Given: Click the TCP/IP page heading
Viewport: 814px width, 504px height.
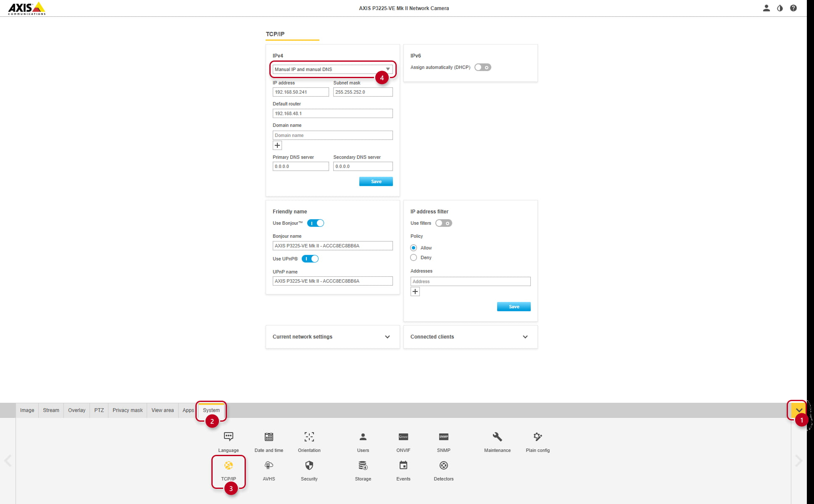Looking at the screenshot, I should (275, 34).
